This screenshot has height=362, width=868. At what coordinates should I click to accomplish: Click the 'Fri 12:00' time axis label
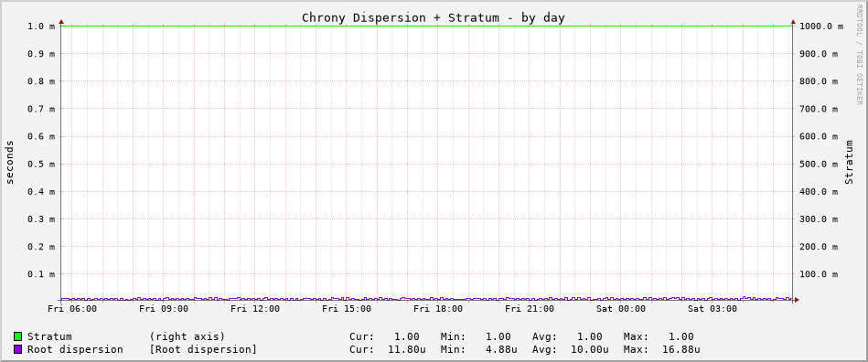pos(255,308)
